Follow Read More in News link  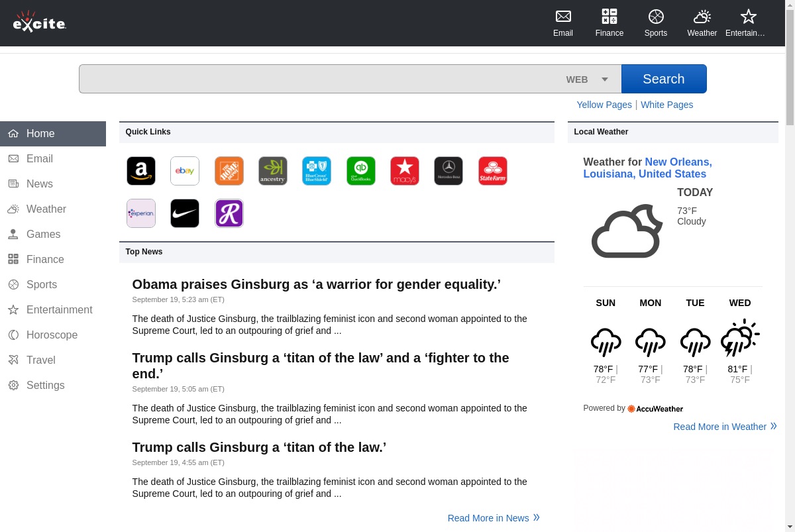click(494, 518)
